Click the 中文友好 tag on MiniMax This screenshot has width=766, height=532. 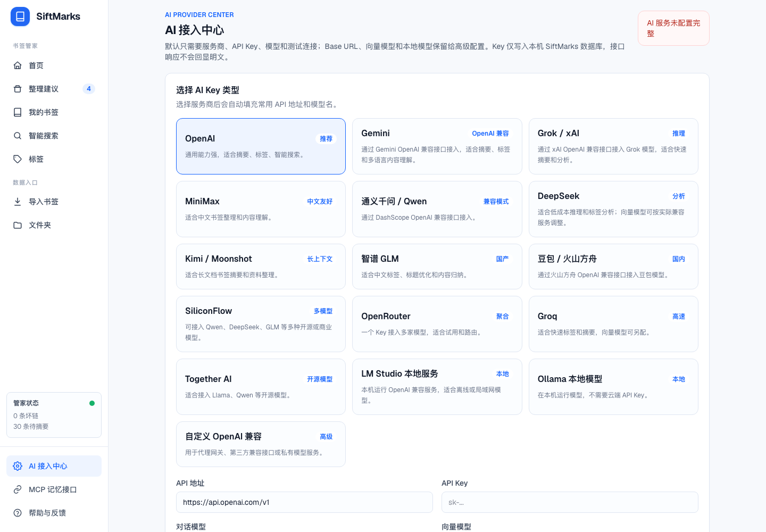[320, 202]
